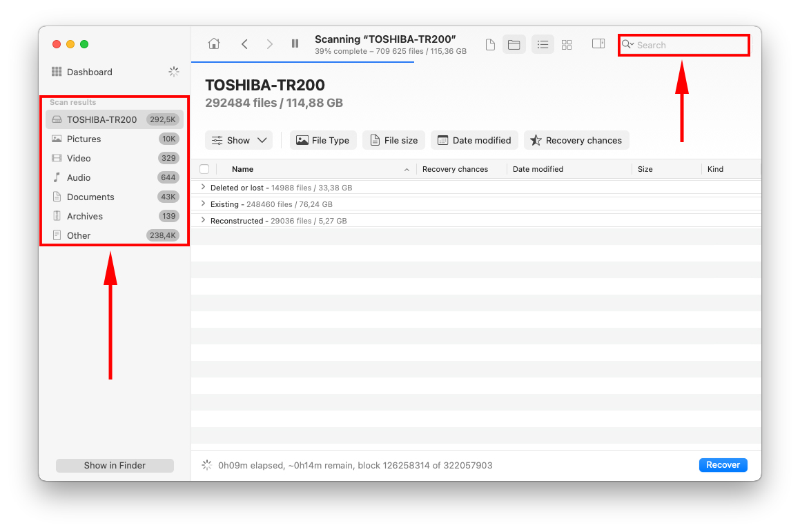The height and width of the screenshot is (532, 800).
Task: Toggle the preview side panel
Action: coord(598,44)
